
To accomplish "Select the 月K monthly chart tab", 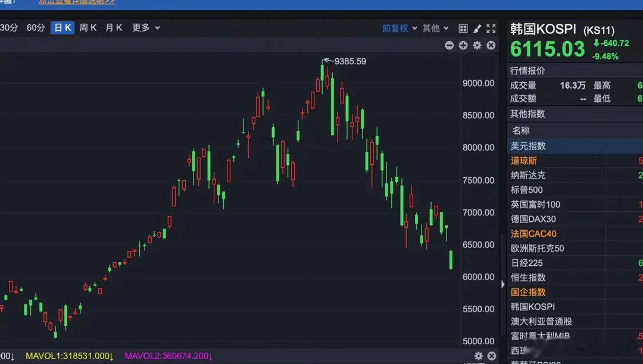I will [x=114, y=28].
